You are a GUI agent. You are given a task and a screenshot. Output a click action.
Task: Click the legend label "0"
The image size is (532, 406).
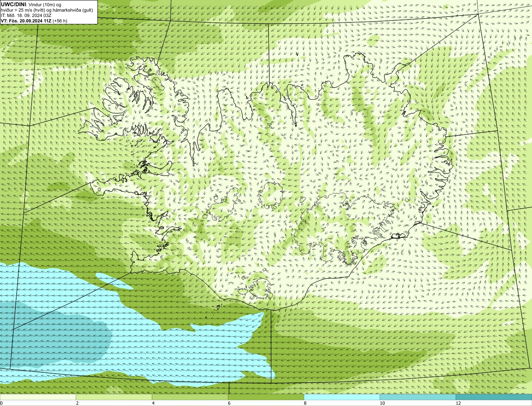1,403
